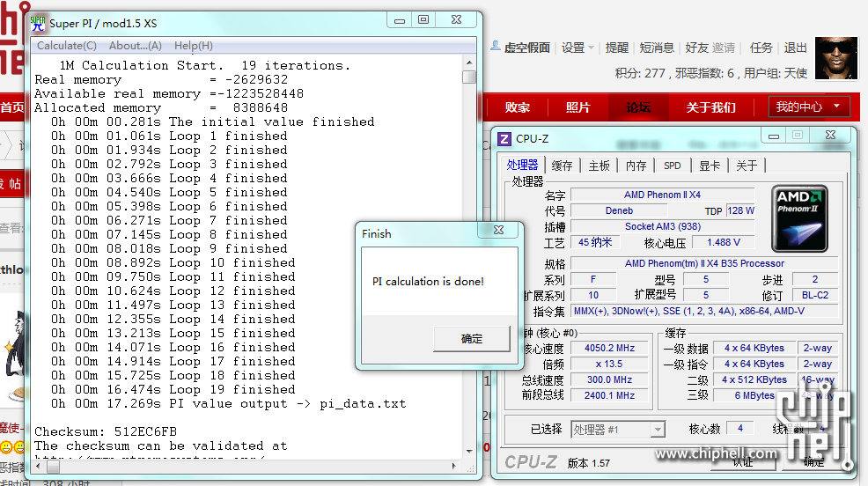Switch to the 显卡 tab in CPU-Z

[x=710, y=166]
